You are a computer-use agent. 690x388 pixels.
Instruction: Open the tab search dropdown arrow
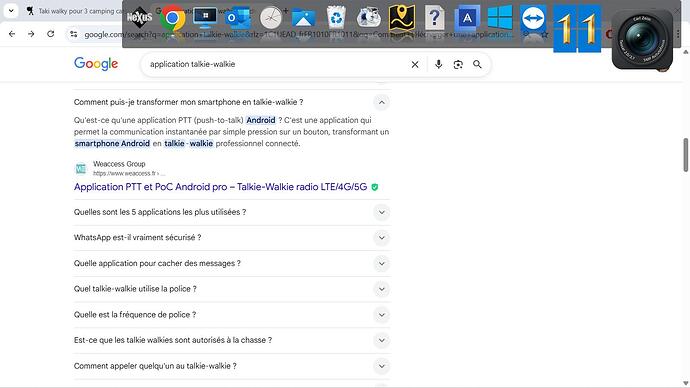(11, 11)
